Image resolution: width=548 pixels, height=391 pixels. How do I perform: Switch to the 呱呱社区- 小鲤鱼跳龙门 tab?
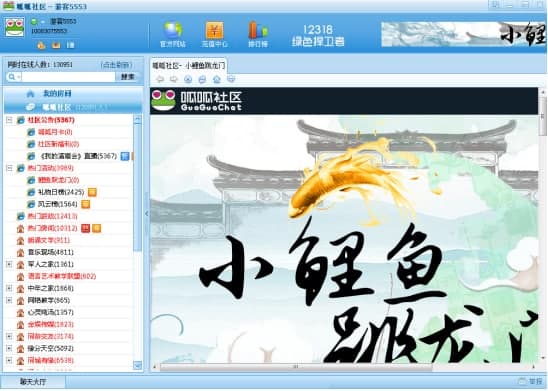point(188,65)
